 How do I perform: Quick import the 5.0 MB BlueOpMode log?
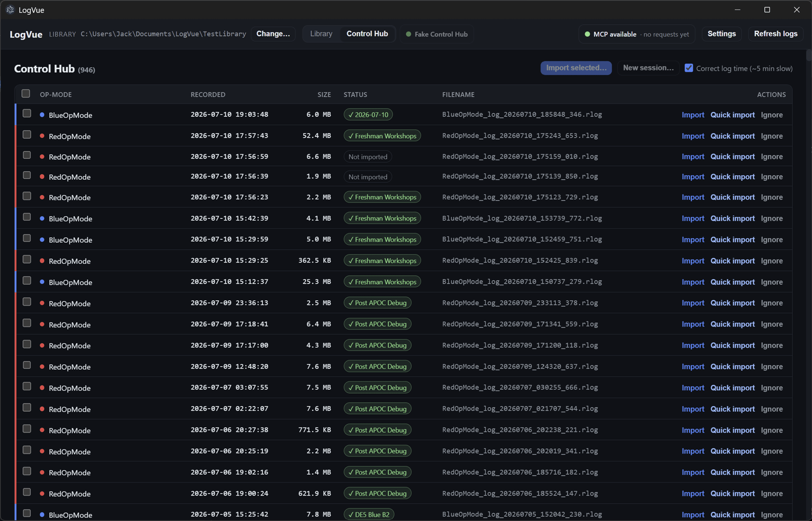732,240
